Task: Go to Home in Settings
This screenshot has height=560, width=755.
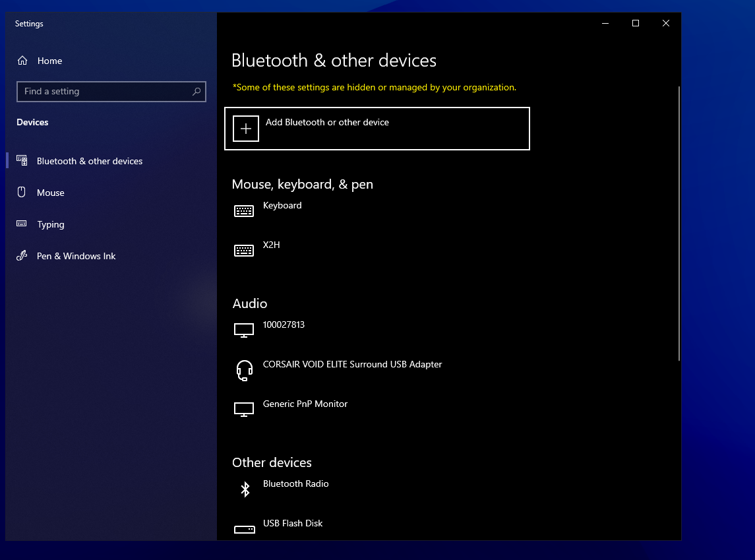Action: (49, 61)
